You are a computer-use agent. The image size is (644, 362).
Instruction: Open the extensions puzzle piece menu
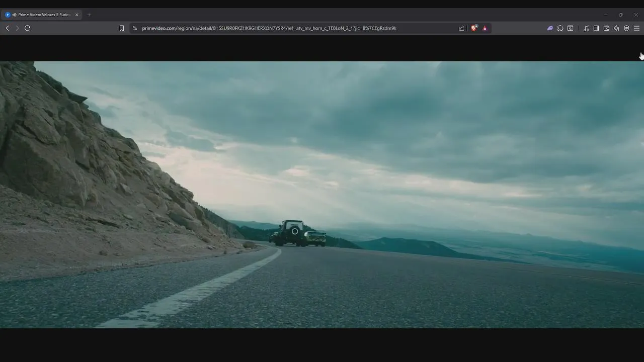pos(560,28)
